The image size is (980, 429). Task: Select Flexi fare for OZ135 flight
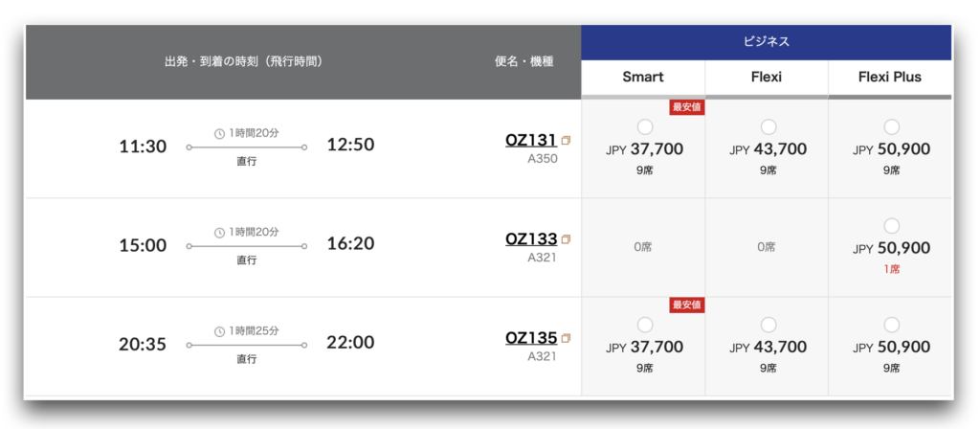pos(768,326)
